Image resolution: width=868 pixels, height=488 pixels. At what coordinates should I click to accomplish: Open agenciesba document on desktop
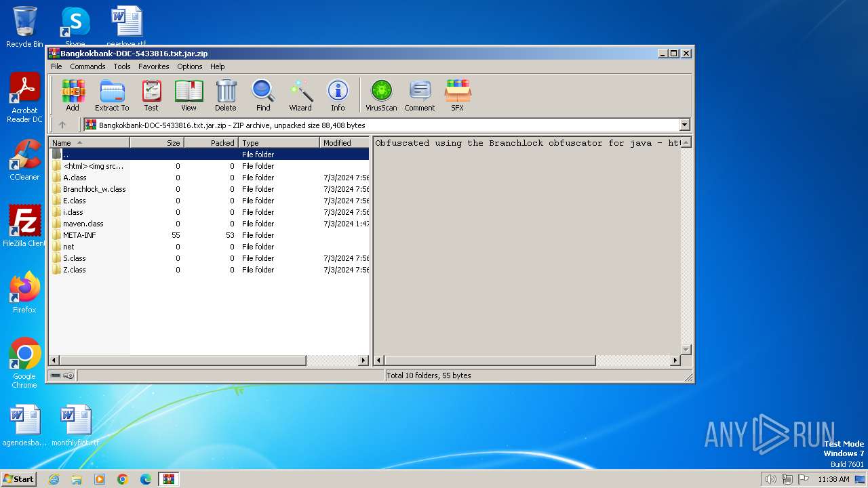(x=24, y=426)
